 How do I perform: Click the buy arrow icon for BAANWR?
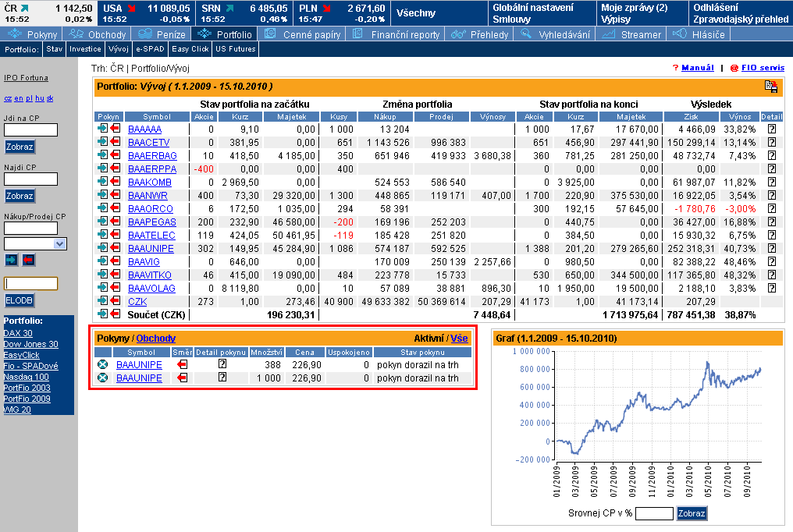(x=103, y=195)
